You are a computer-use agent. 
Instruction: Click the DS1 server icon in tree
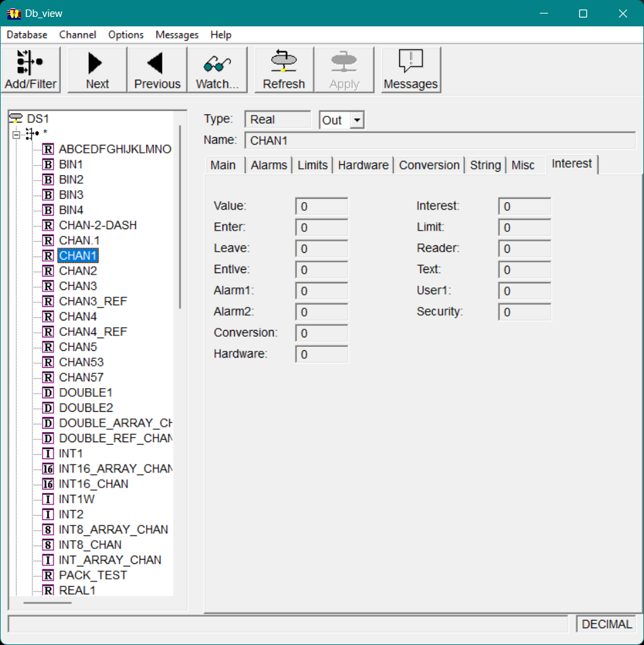(x=16, y=118)
